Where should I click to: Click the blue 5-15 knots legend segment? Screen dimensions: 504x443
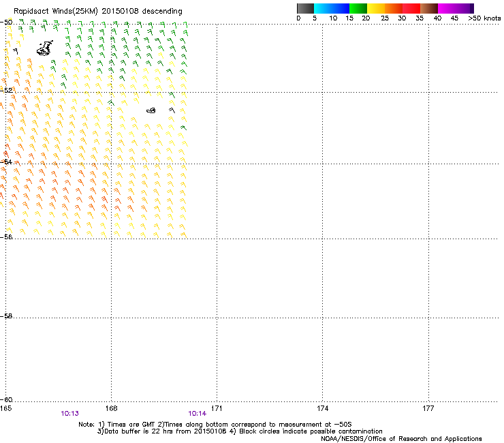pyautogui.click(x=332, y=8)
